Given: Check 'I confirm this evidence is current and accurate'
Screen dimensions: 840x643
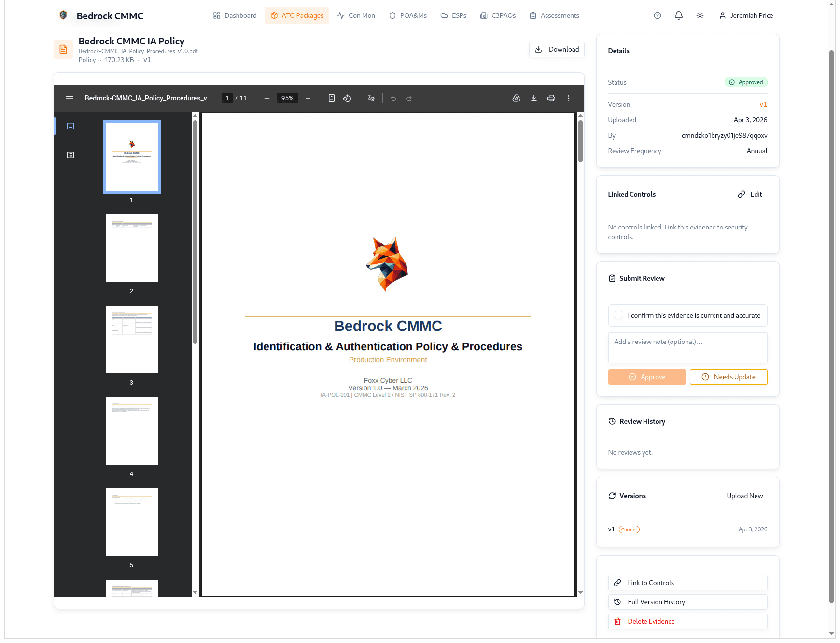Looking at the screenshot, I should coord(618,315).
